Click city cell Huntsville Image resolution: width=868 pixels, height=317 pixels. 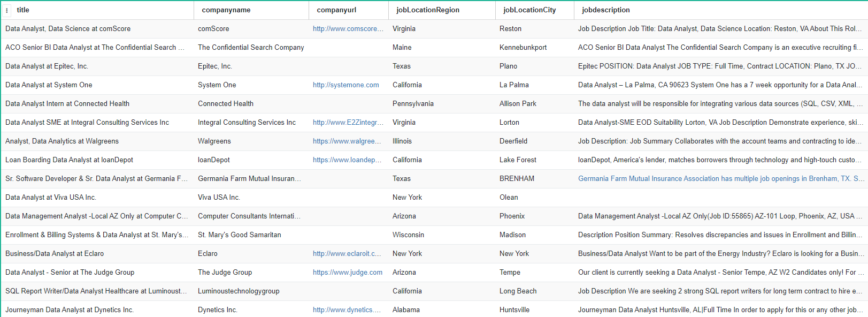[514, 310]
